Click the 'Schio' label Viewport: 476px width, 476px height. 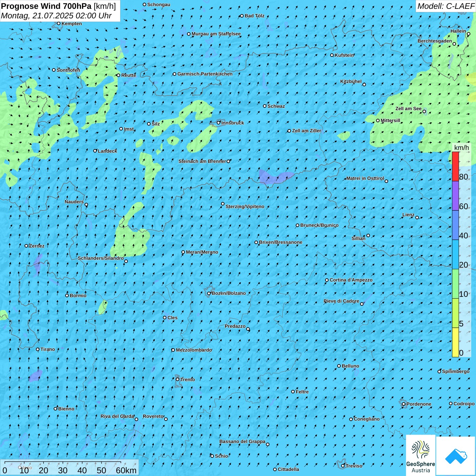click(x=222, y=456)
